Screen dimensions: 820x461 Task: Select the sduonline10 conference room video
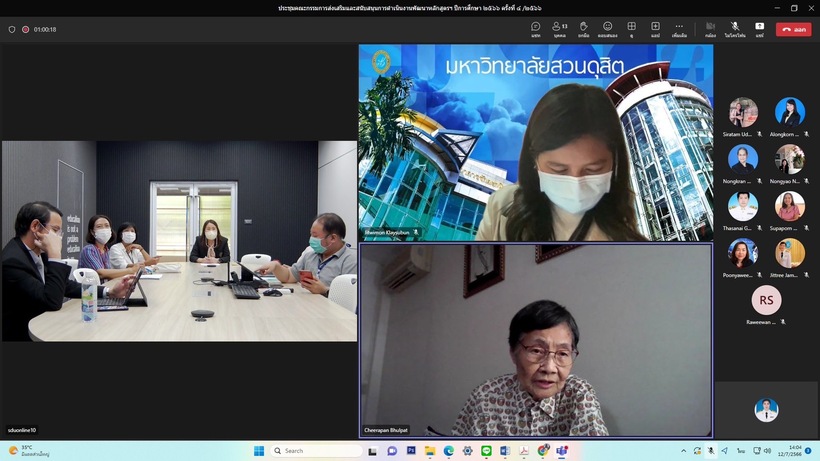coord(179,241)
